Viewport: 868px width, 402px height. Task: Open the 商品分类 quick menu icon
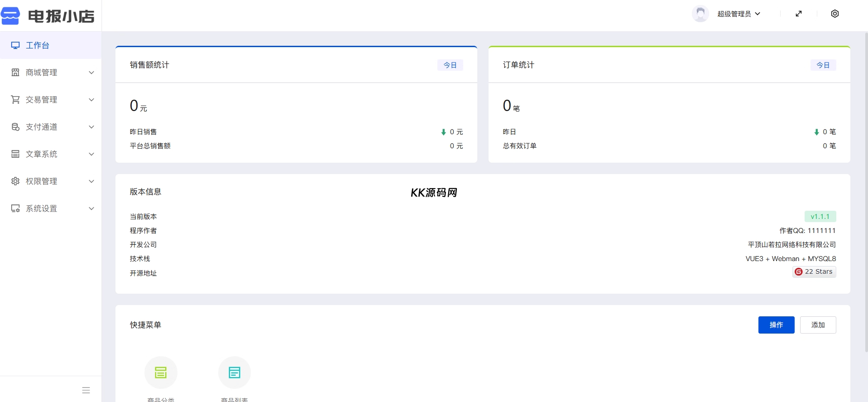(161, 373)
